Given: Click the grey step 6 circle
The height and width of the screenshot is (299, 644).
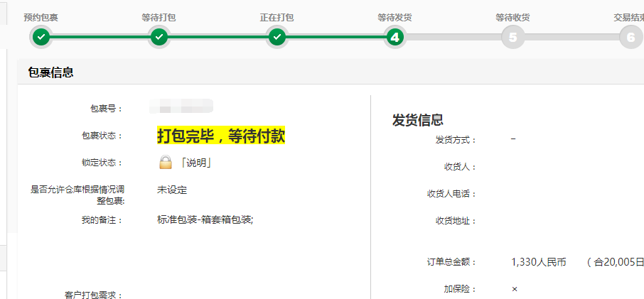Looking at the screenshot, I should pos(630,37).
